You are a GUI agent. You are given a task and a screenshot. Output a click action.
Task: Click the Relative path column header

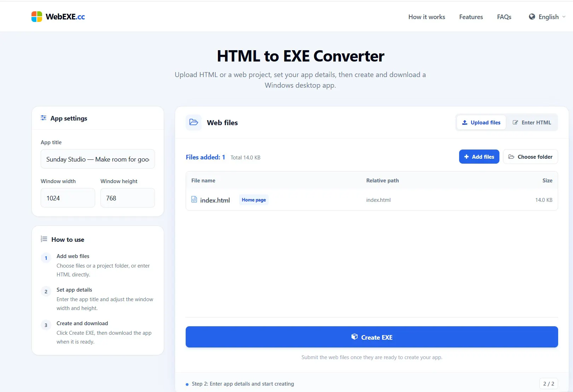tap(382, 180)
